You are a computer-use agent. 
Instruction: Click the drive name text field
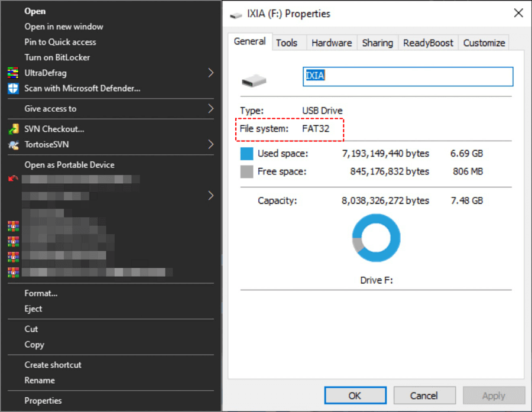tap(408, 76)
